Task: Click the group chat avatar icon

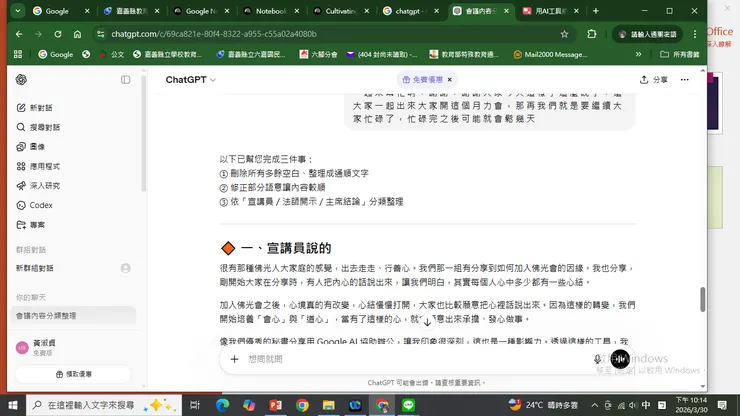Action: point(126,268)
